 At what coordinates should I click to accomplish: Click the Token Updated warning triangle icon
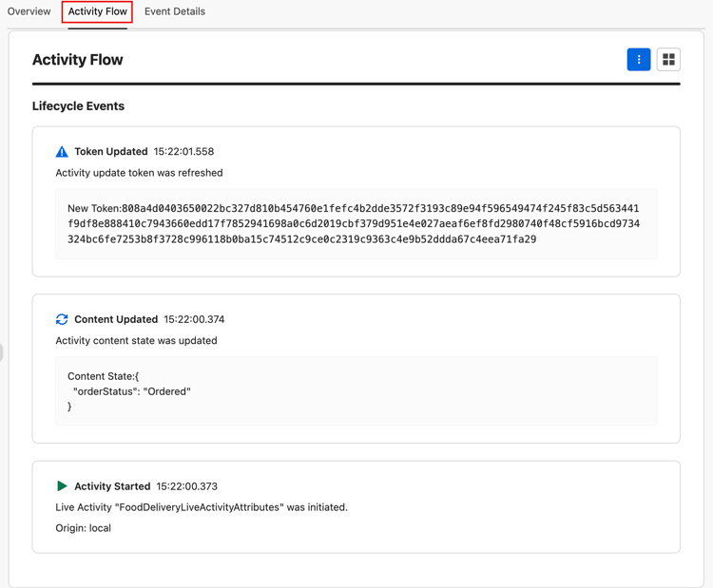pyautogui.click(x=62, y=152)
